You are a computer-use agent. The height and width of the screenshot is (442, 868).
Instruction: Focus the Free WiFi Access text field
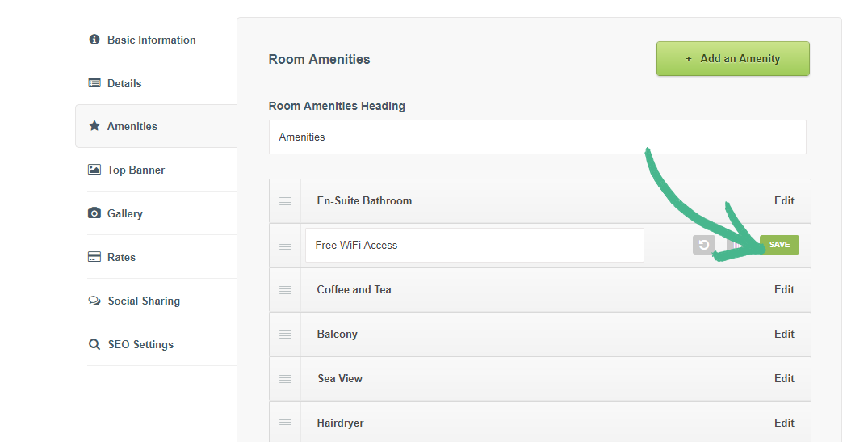(474, 245)
